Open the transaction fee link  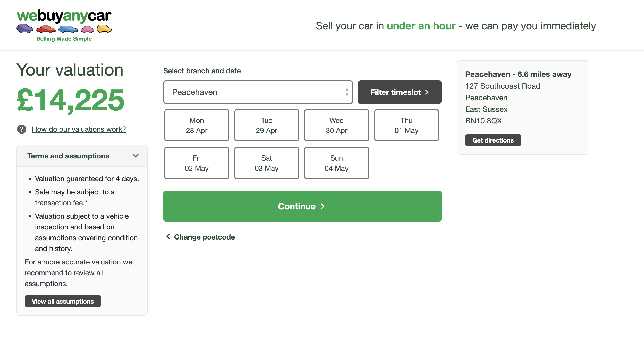tap(58, 203)
